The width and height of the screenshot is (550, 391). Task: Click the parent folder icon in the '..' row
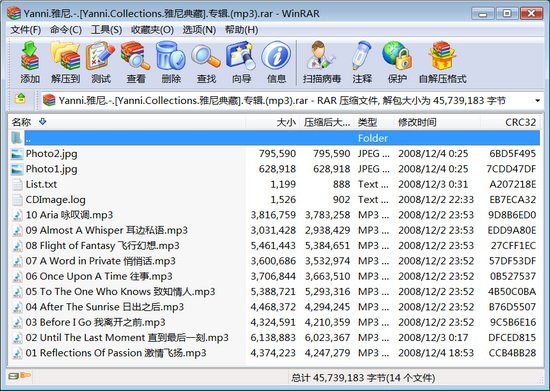[x=16, y=138]
